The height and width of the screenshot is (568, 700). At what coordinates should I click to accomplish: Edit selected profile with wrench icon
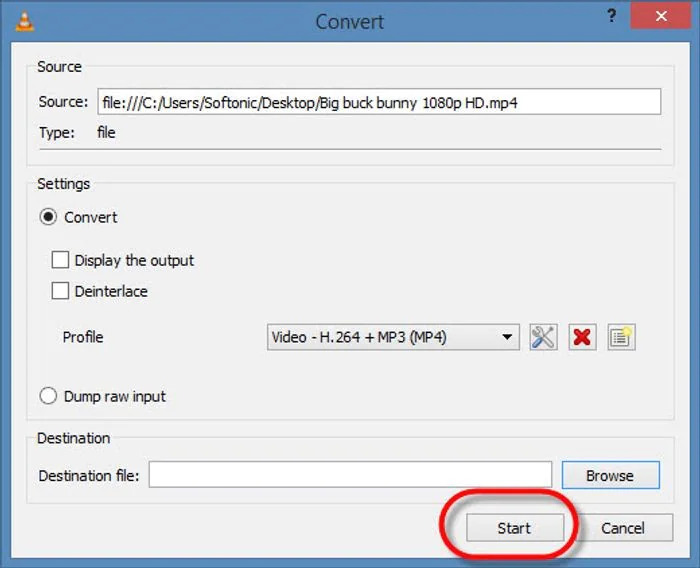543,337
